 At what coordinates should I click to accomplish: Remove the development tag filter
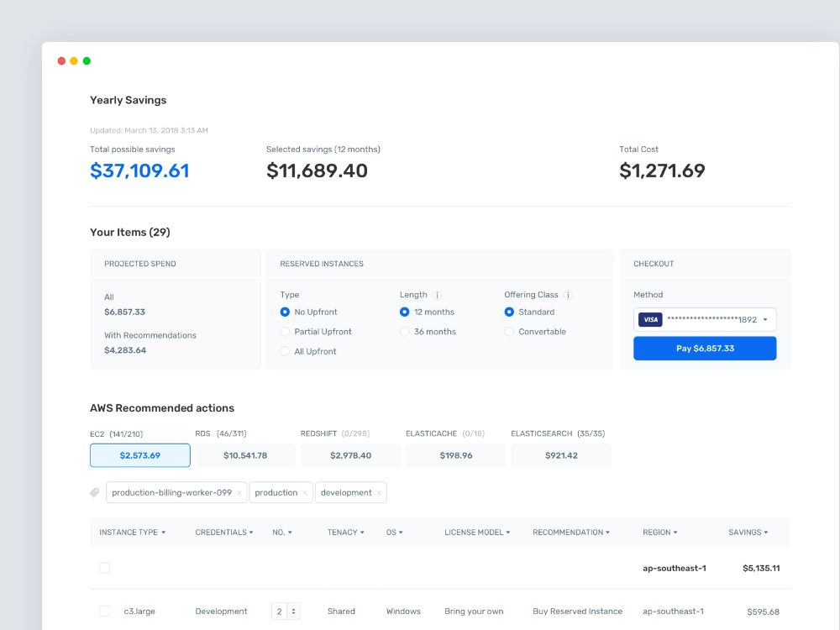(x=379, y=493)
